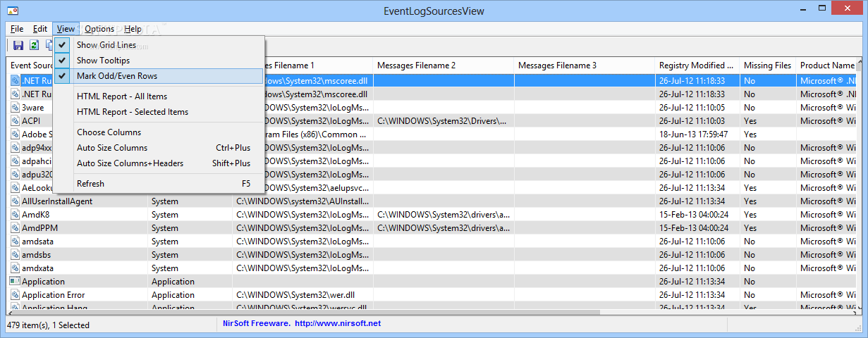868x338 pixels.
Task: Select the AllUserInstallAgent row icon
Action: pos(16,201)
